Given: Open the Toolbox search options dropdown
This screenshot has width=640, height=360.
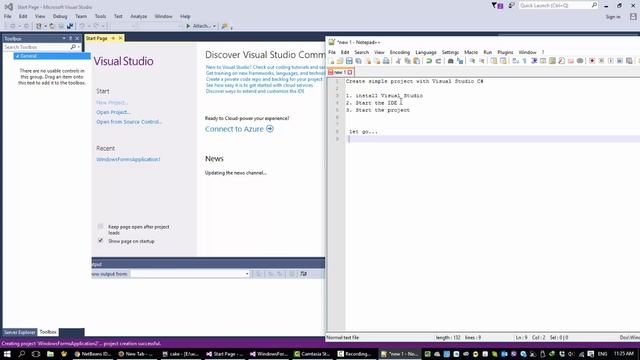Looking at the screenshot, I should coord(79,47).
